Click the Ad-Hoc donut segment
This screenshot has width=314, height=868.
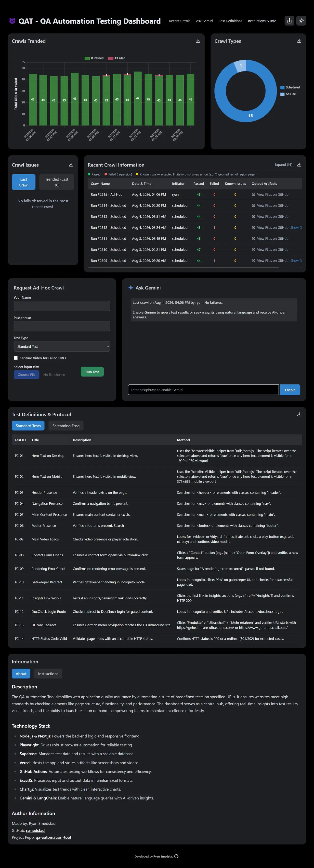tap(240, 66)
